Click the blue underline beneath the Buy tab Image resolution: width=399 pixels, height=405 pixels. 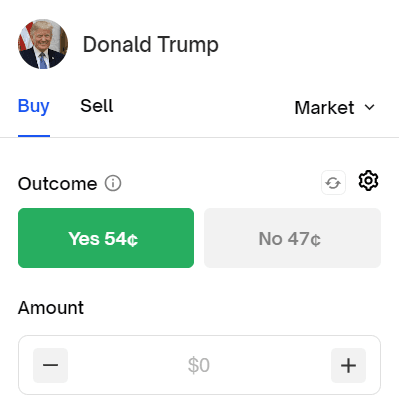coord(34,136)
